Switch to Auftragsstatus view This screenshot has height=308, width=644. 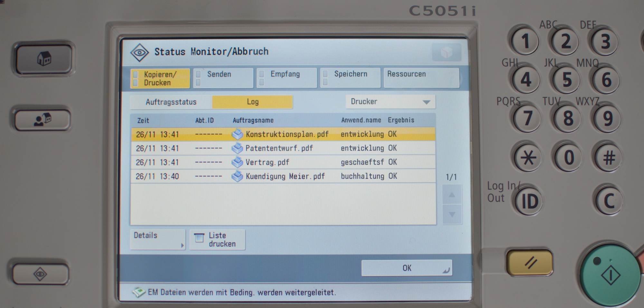tap(171, 102)
